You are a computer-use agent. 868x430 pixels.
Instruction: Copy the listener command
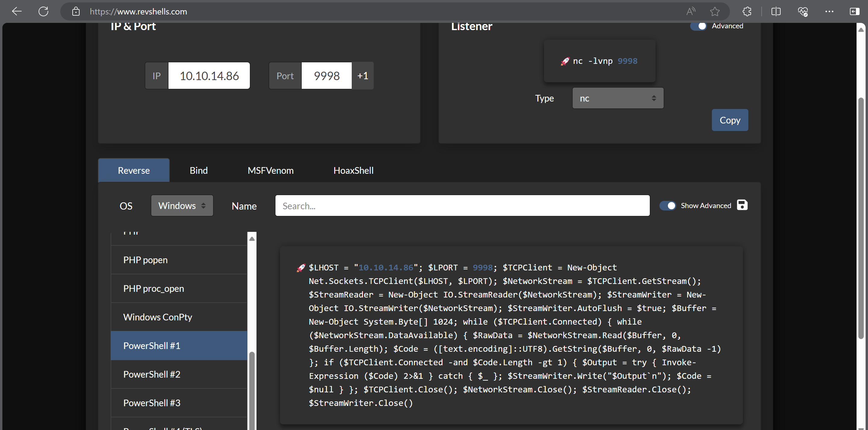click(729, 120)
